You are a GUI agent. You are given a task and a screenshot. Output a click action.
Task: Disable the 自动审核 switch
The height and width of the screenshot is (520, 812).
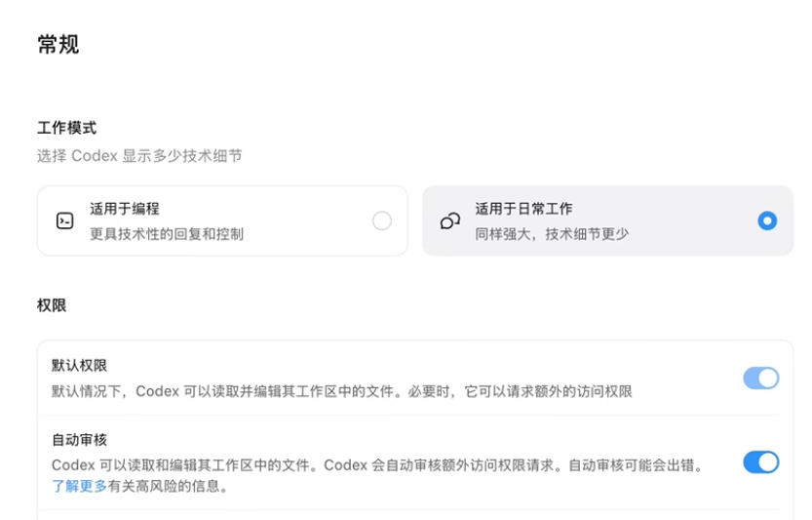[760, 461]
